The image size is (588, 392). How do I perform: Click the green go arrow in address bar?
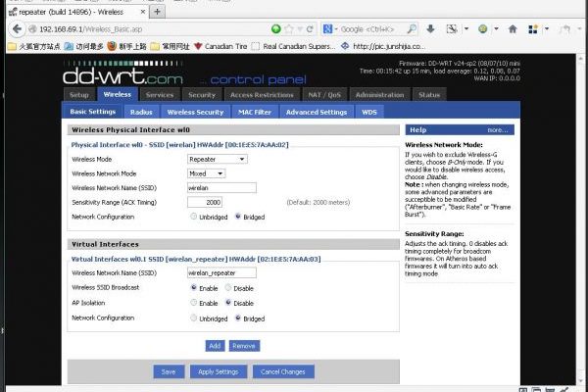pos(276,28)
